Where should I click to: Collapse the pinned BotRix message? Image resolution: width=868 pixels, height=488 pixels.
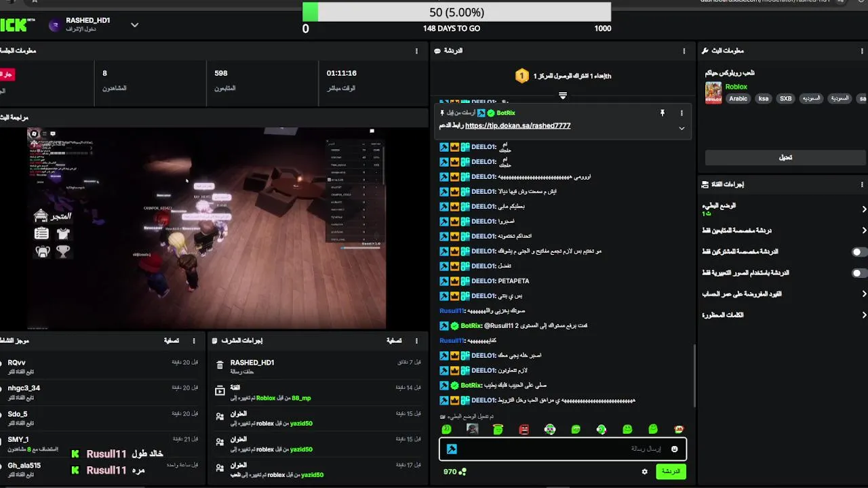click(682, 128)
